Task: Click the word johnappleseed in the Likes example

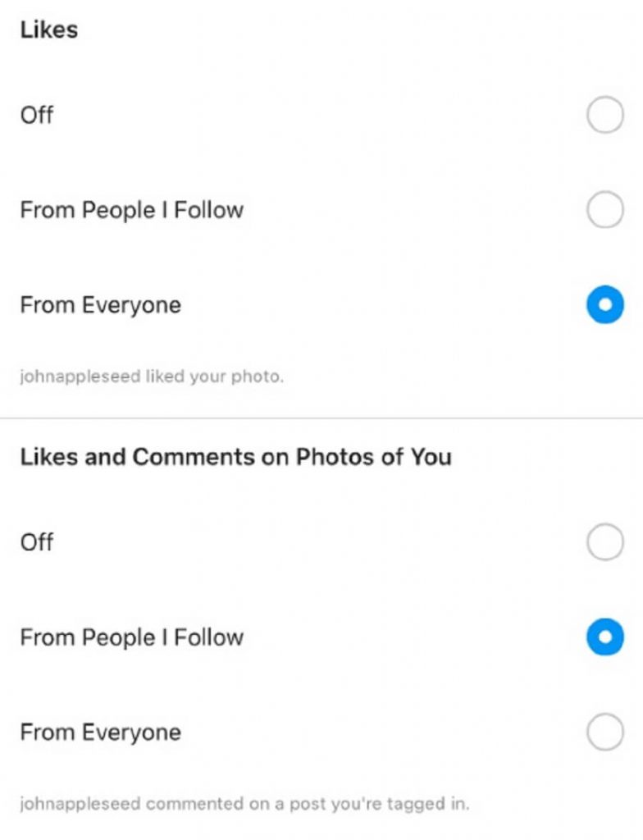Action: pos(80,377)
